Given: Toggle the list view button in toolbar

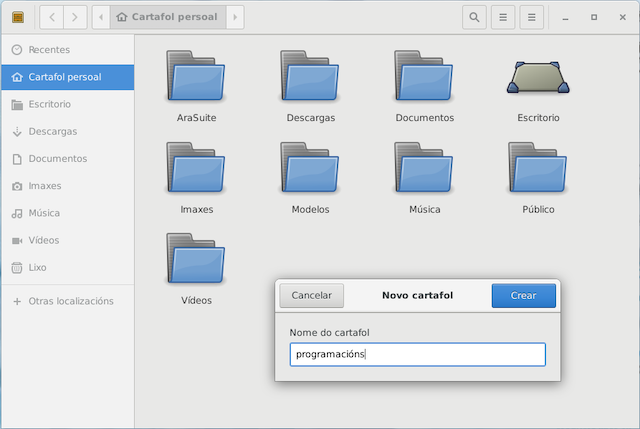Looking at the screenshot, I should (x=503, y=17).
